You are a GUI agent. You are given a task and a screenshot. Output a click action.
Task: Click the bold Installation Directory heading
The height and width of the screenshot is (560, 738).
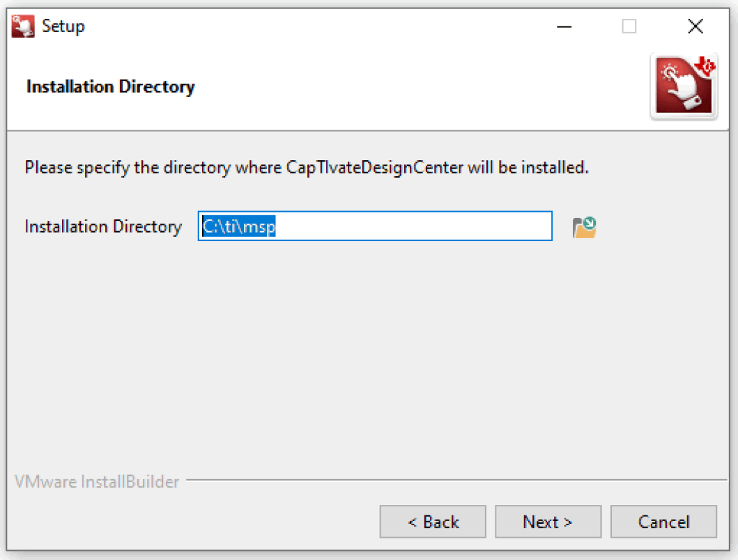110,87
